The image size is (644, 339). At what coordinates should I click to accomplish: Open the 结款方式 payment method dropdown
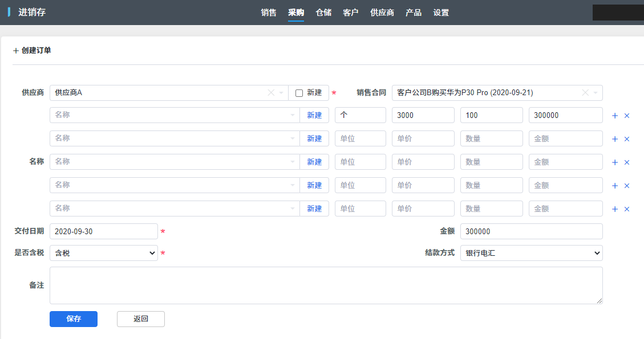(531, 253)
